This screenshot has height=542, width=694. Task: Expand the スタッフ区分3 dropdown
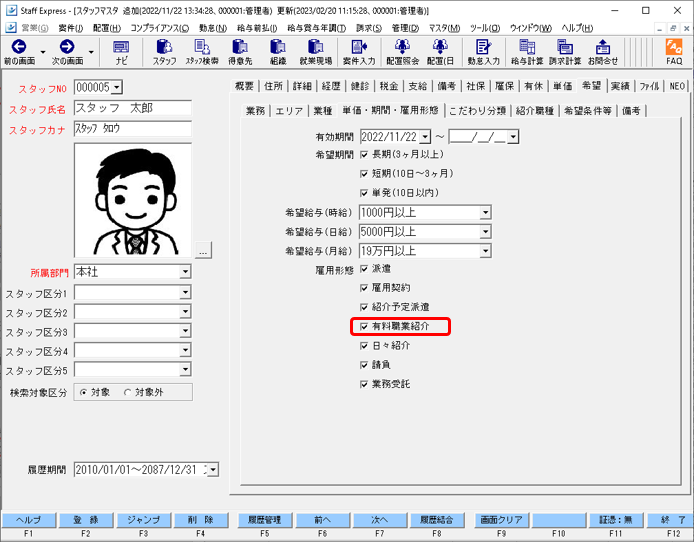tap(185, 331)
